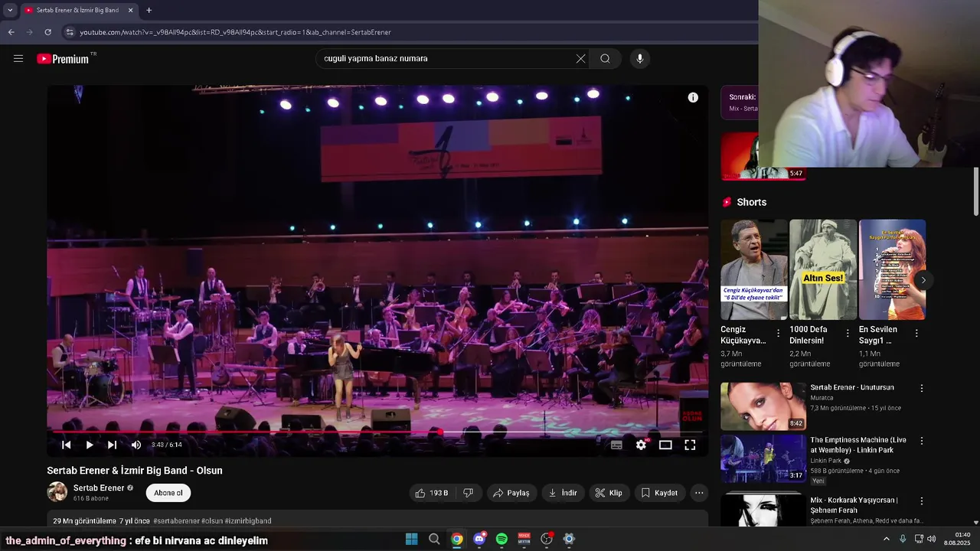
Task: Share the video with Paylaş
Action: tap(511, 493)
